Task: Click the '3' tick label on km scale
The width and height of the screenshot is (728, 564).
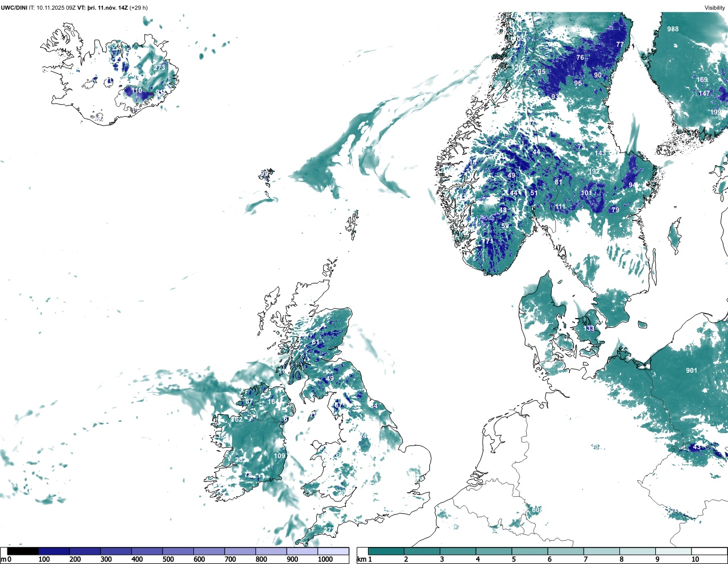Action: (x=442, y=559)
